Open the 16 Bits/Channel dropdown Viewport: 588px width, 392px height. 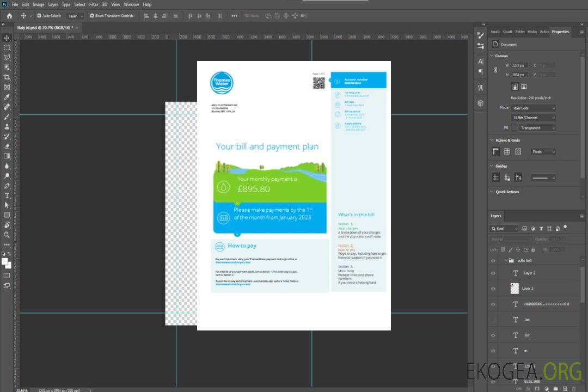click(x=534, y=118)
